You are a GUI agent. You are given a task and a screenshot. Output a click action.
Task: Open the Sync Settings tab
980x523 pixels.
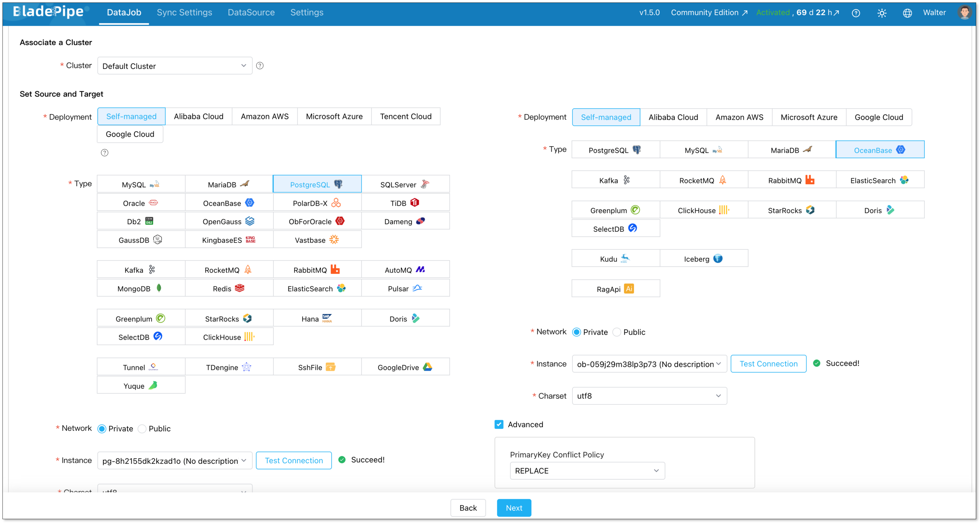[185, 12]
